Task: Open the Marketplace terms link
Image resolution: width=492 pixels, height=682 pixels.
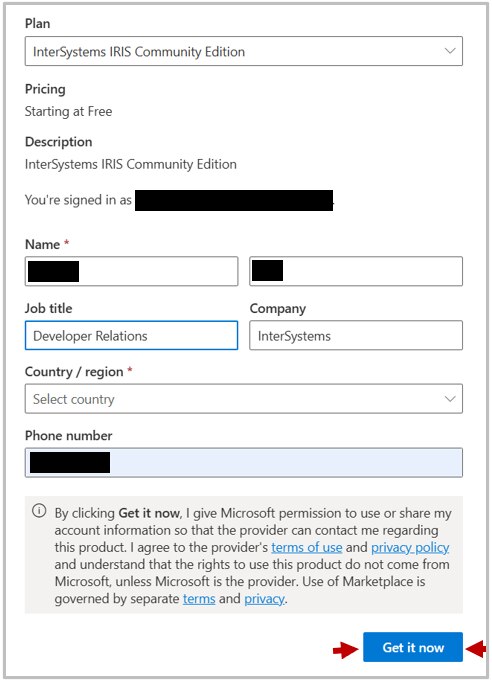Action: tap(199, 599)
